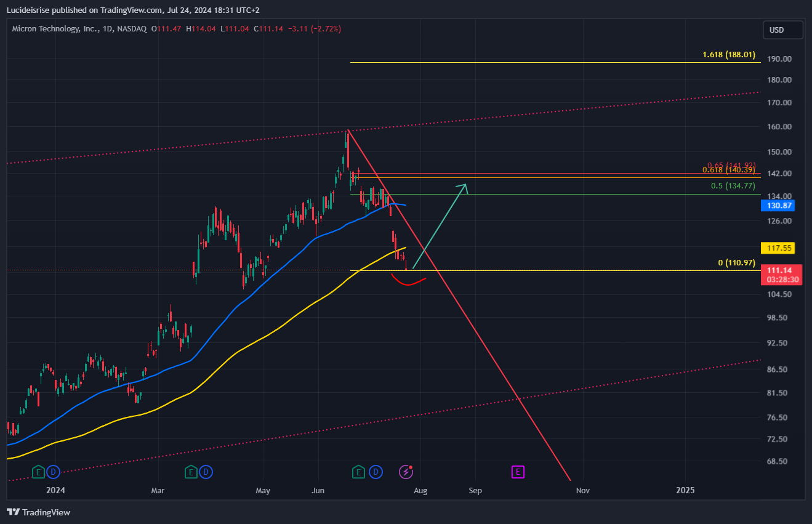Click the May label on the time axis
Screen dimensions: 812x524
263,491
